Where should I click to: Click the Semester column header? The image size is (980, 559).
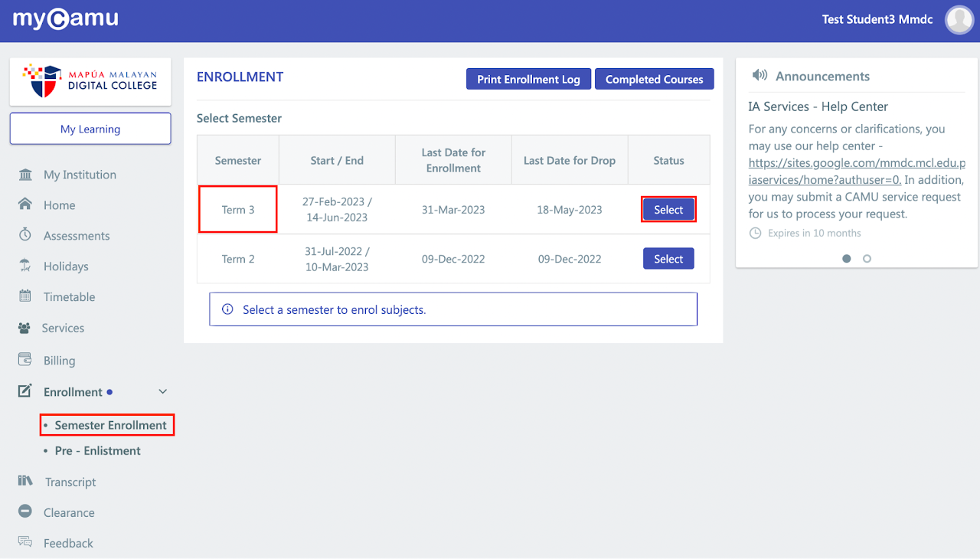(x=238, y=160)
